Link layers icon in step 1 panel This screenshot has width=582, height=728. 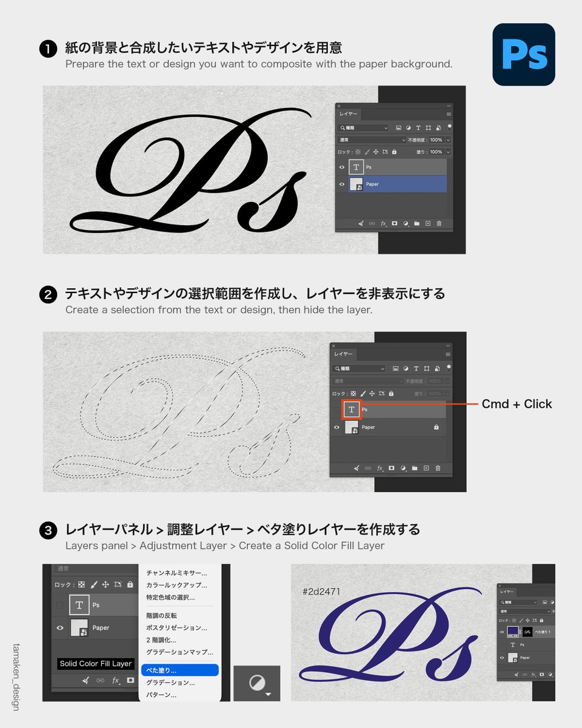pos(372,223)
